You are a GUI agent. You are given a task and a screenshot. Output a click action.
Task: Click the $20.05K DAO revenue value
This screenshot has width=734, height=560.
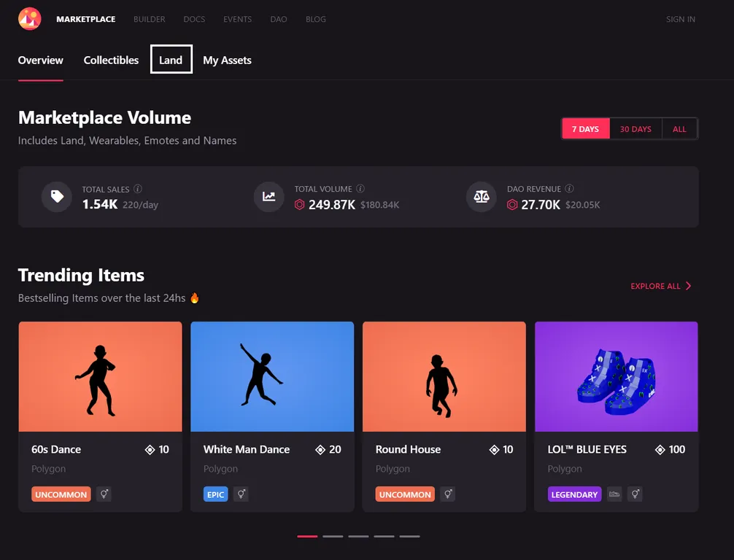pyautogui.click(x=583, y=205)
